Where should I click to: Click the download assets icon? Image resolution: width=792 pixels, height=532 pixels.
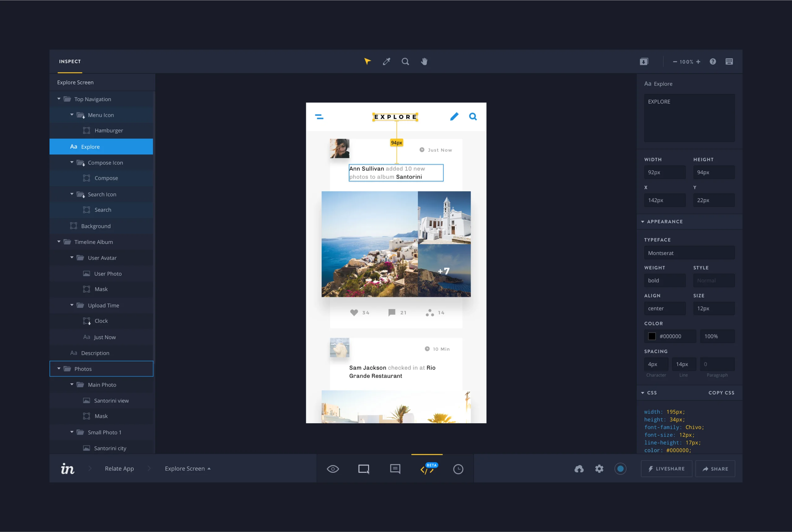[643, 62]
